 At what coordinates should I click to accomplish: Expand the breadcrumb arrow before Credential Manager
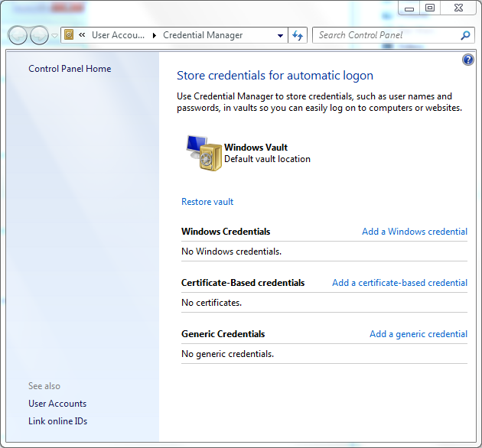(155, 35)
